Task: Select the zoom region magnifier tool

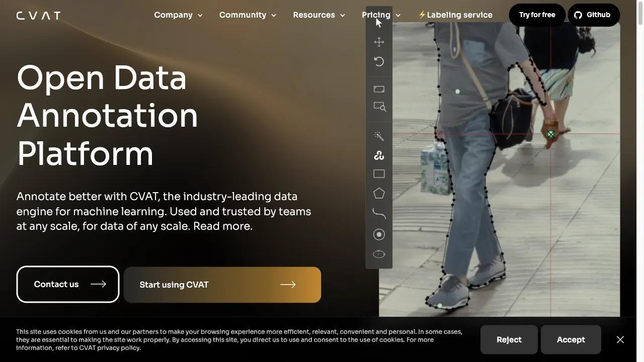Action: tap(379, 107)
